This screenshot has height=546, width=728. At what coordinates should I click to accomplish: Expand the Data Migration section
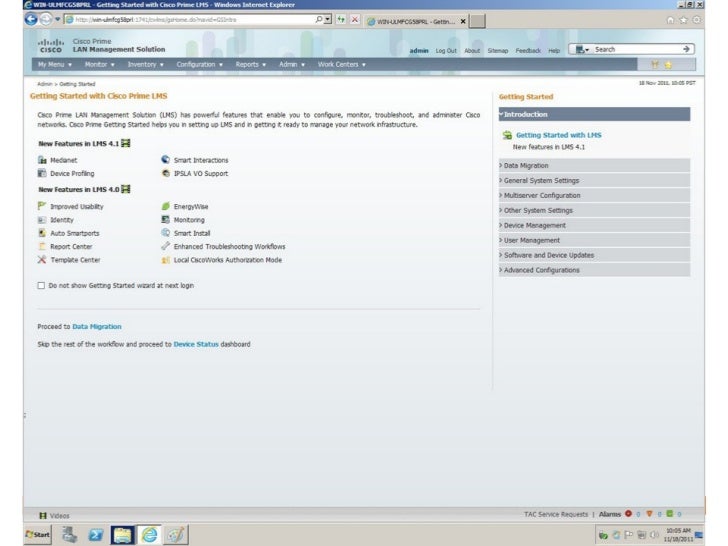coord(594,166)
